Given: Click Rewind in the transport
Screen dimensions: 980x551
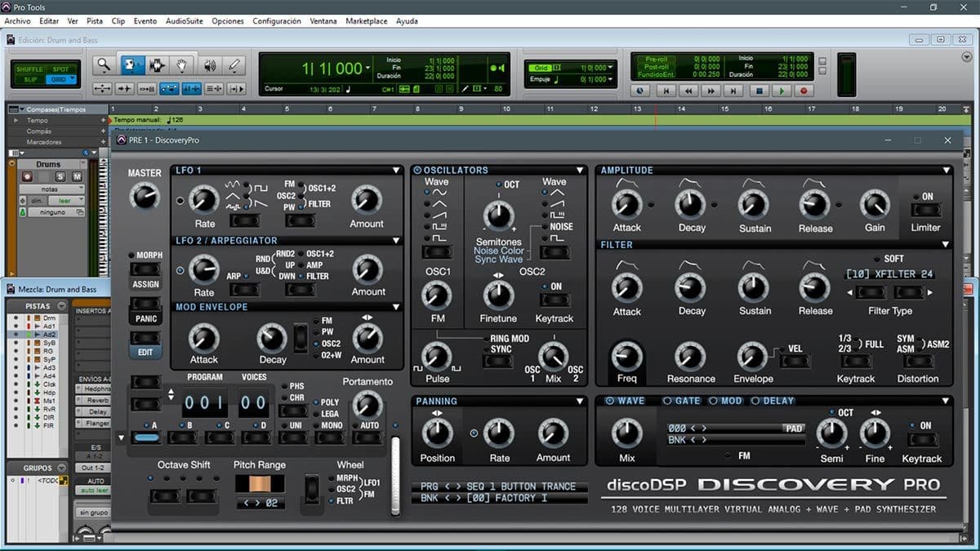Looking at the screenshot, I should [x=689, y=91].
